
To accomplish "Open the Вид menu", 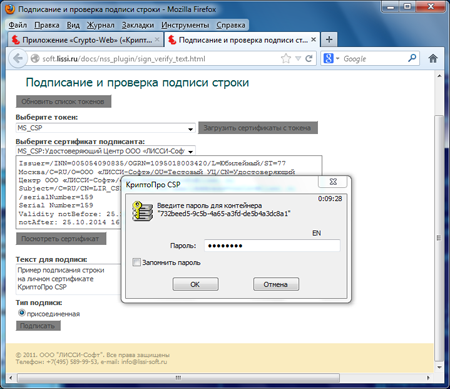I will [73, 25].
